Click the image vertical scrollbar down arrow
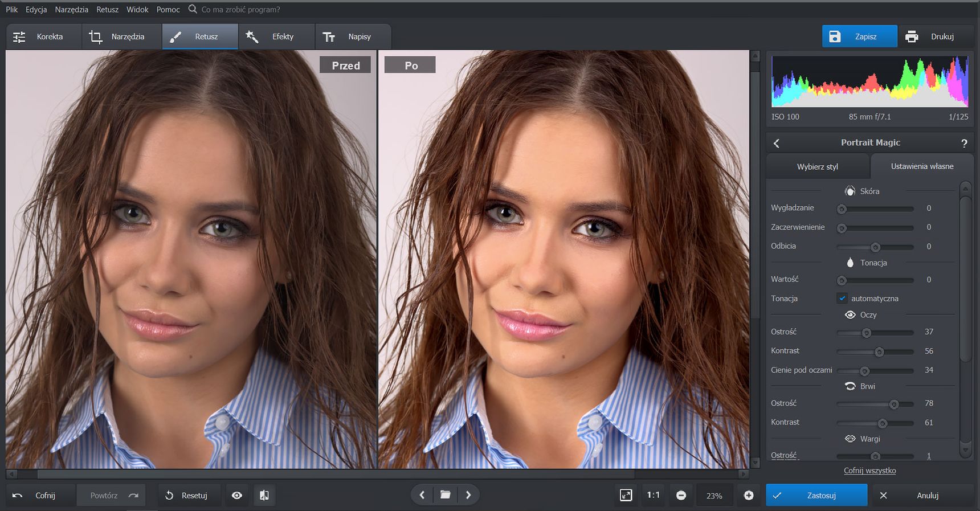This screenshot has height=511, width=980. pyautogui.click(x=756, y=463)
